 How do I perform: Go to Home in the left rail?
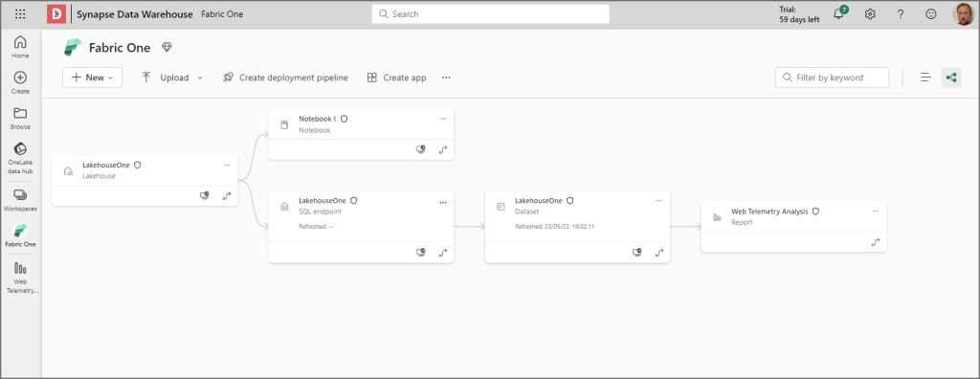20,47
